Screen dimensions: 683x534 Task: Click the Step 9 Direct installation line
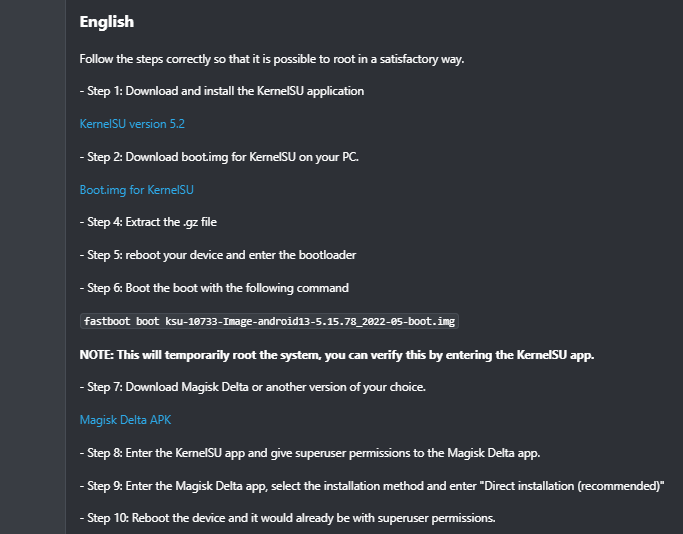tap(372, 486)
